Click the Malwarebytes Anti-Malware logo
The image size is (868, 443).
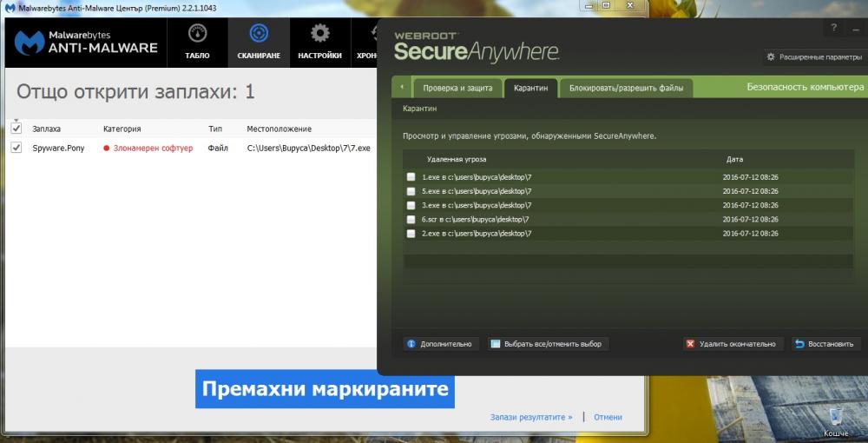86,43
